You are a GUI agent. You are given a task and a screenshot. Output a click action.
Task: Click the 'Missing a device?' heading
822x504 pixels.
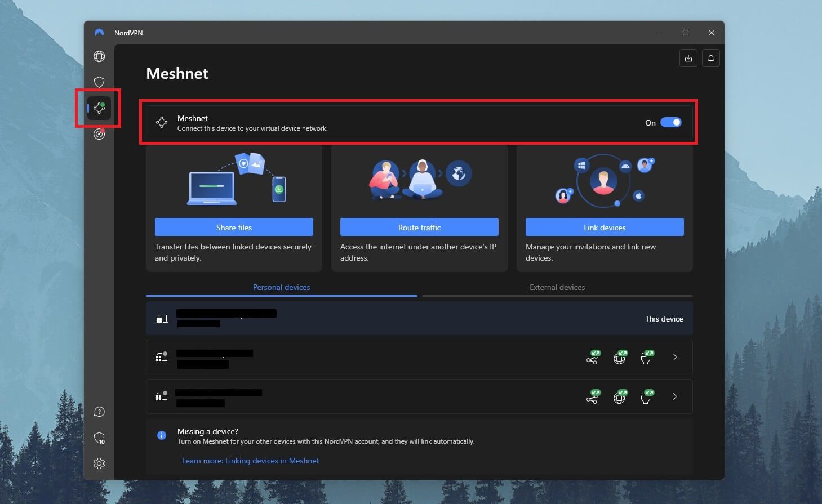208,431
